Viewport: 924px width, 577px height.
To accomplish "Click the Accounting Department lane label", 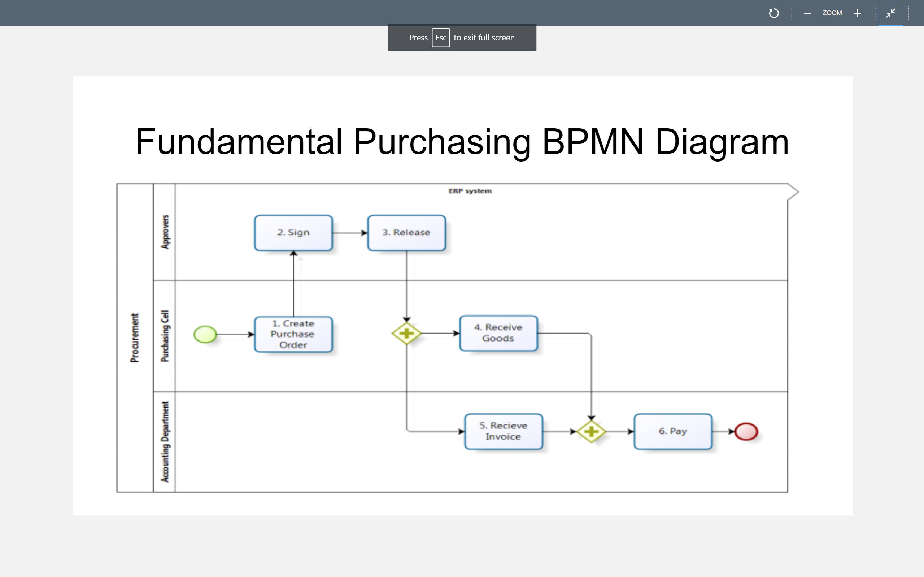I will (x=165, y=441).
